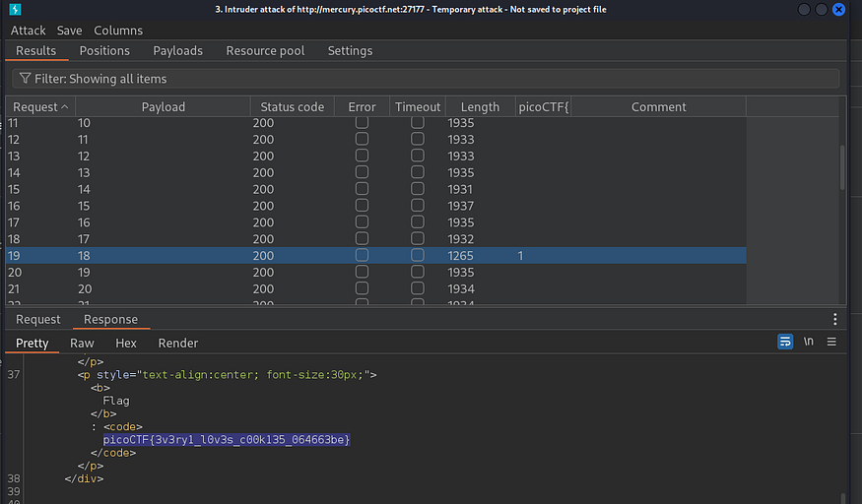Open the Columns menu
862x504 pixels.
coord(118,31)
